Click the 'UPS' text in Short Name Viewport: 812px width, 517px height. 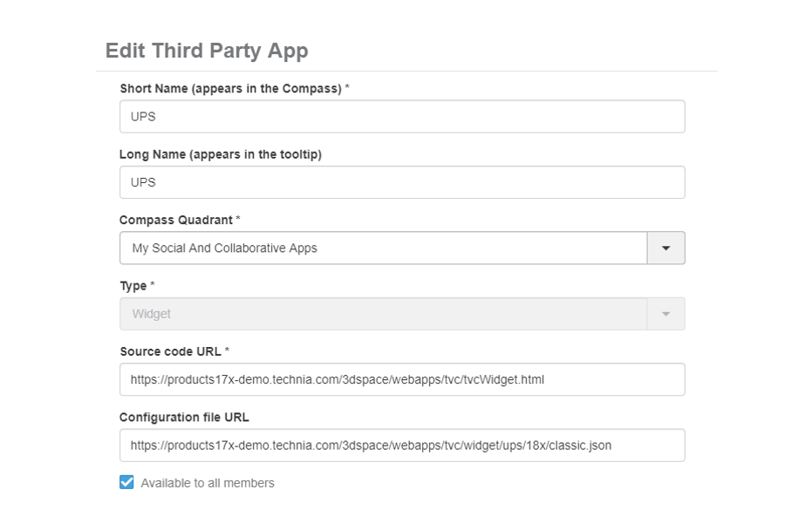[x=143, y=117]
